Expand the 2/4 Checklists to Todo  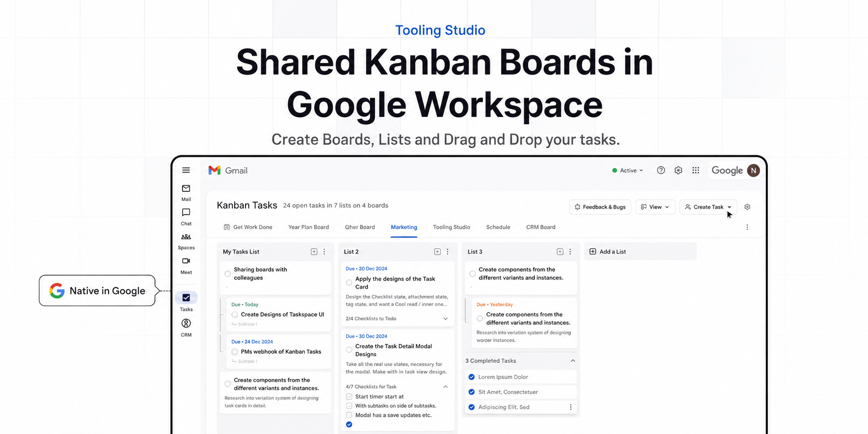(x=445, y=319)
